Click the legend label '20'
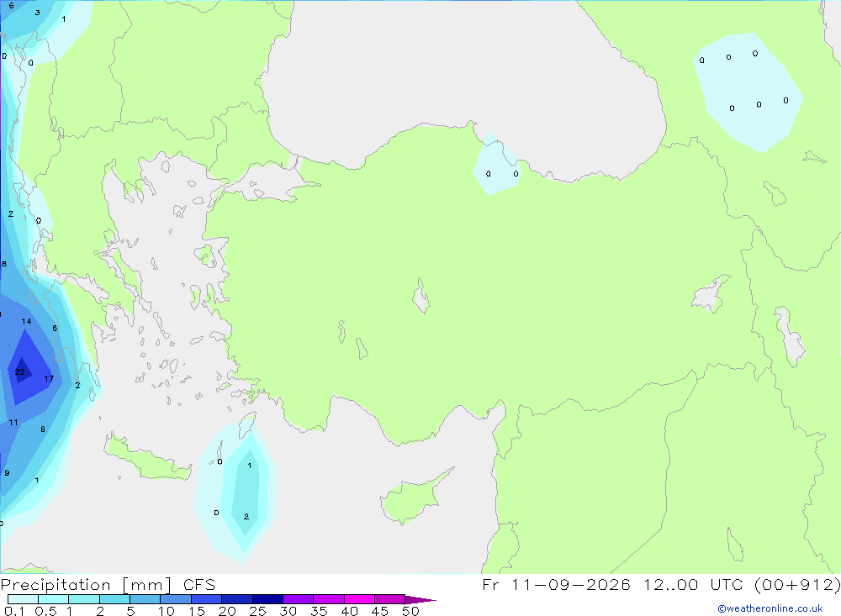The width and height of the screenshot is (841, 616). tap(227, 611)
